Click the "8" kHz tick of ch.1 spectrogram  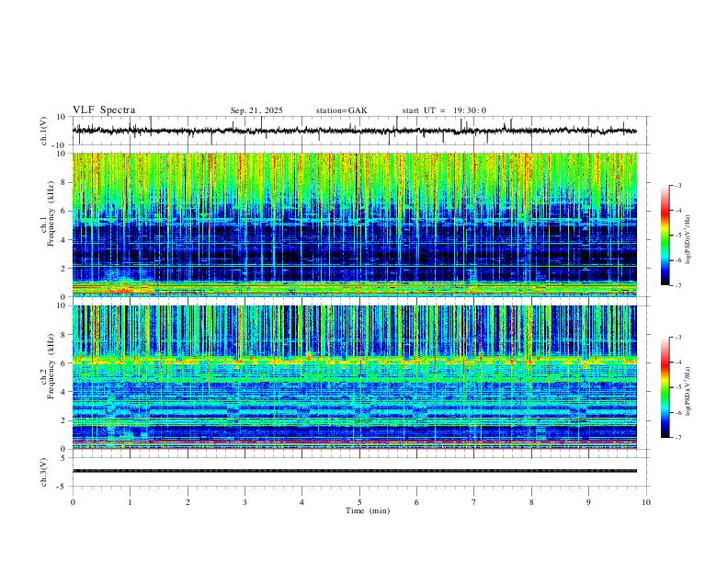point(63,182)
